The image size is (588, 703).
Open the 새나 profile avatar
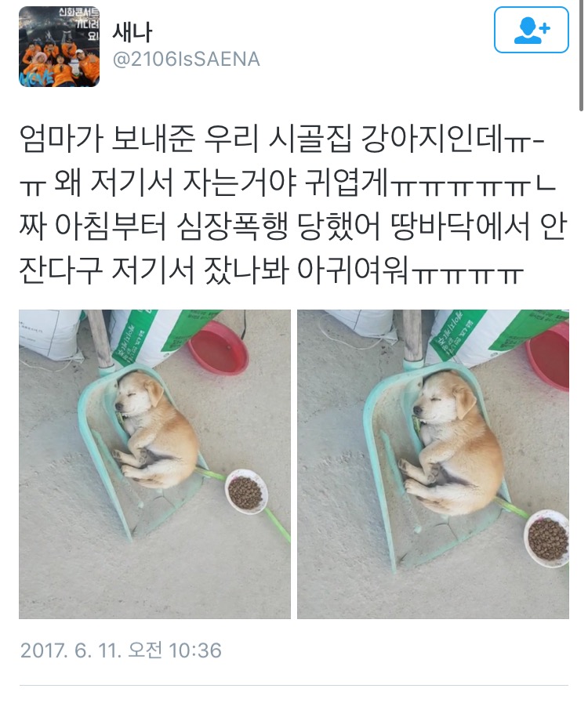coord(60,46)
